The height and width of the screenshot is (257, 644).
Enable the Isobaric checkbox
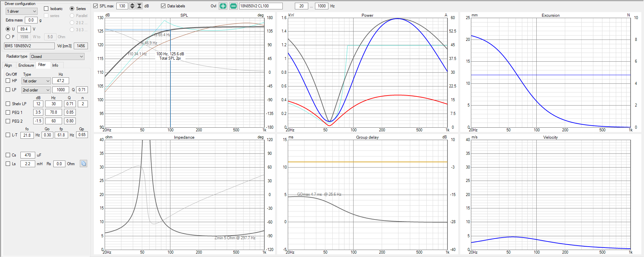click(46, 9)
